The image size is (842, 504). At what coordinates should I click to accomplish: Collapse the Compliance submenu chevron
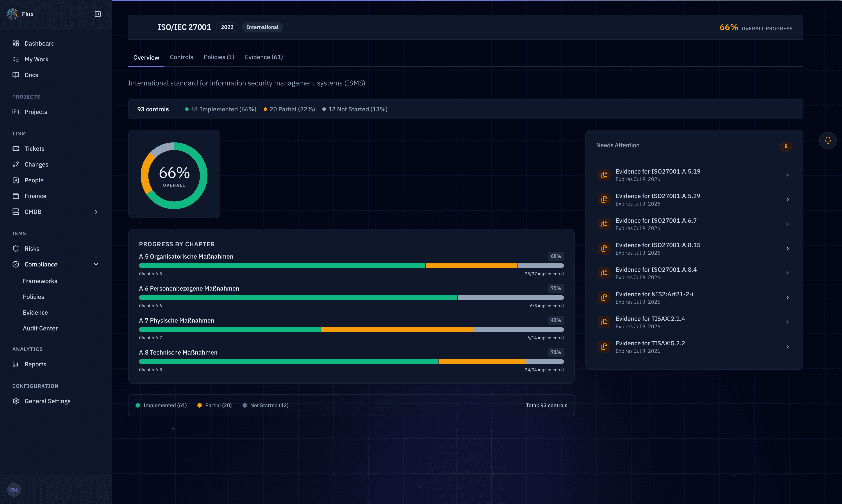96,264
